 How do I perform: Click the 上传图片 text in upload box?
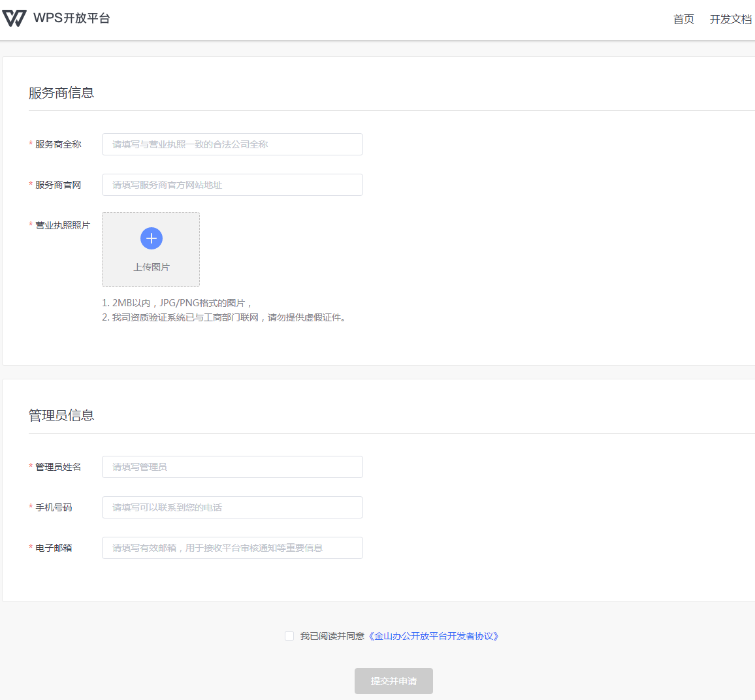[152, 267]
